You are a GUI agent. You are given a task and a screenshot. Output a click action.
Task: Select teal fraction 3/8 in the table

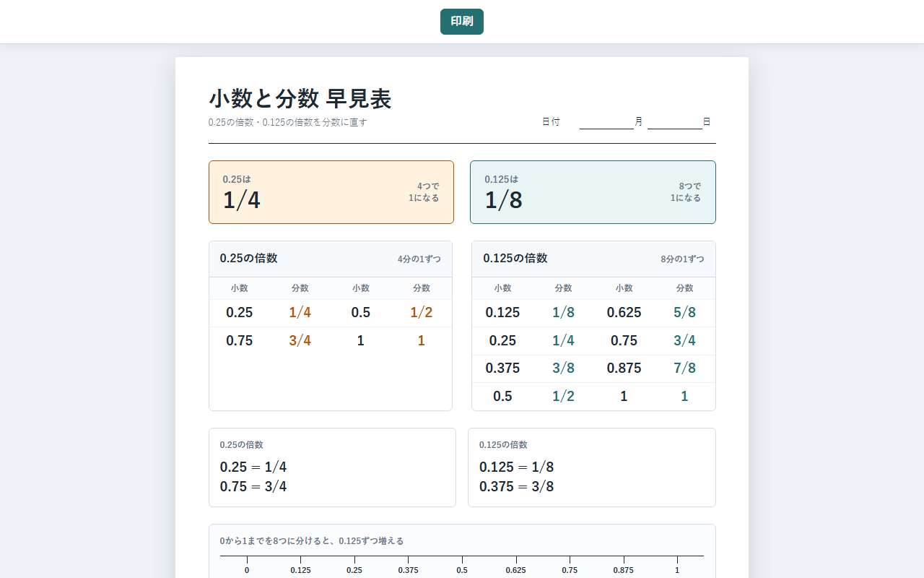point(563,368)
